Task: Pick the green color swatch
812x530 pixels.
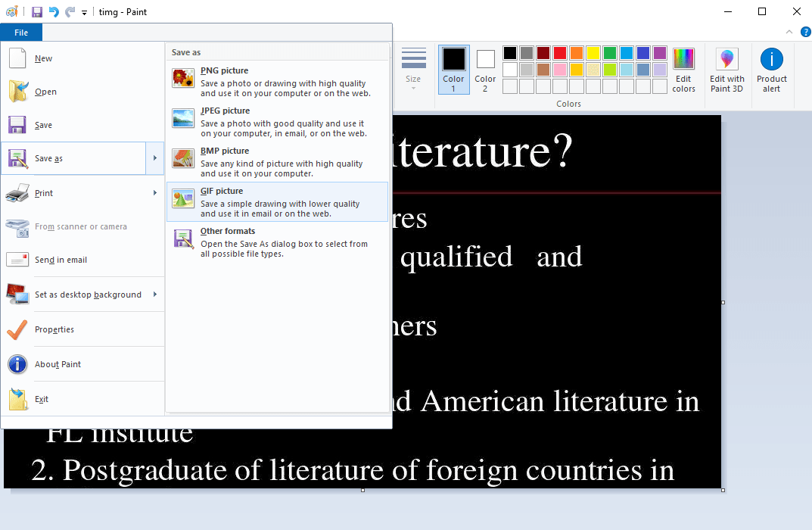Action: click(x=609, y=53)
